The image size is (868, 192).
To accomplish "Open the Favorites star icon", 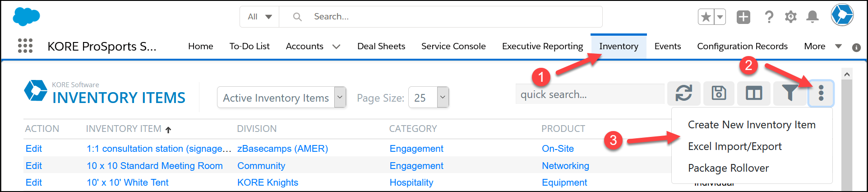I will [x=706, y=17].
